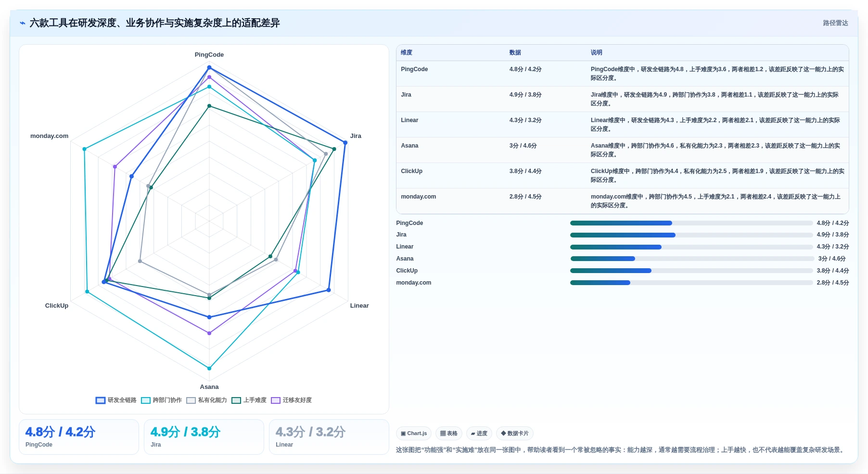Image resolution: width=868 pixels, height=474 pixels.
Task: Click the 数据卡片 tag chip
Action: (515, 434)
